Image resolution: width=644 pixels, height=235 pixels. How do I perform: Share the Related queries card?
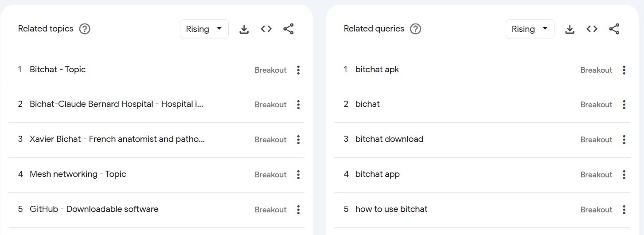(614, 29)
